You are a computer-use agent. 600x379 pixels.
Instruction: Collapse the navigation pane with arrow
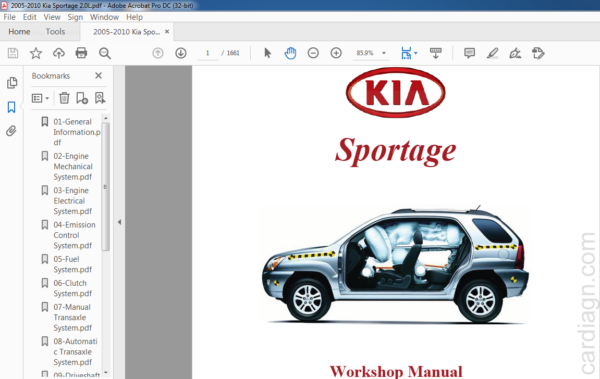119,222
